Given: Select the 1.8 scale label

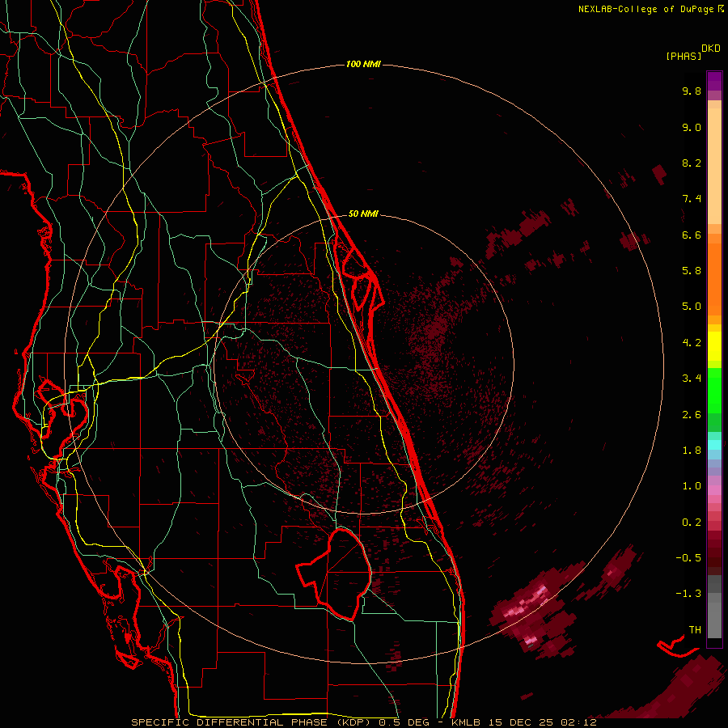Looking at the screenshot, I should click(692, 451).
